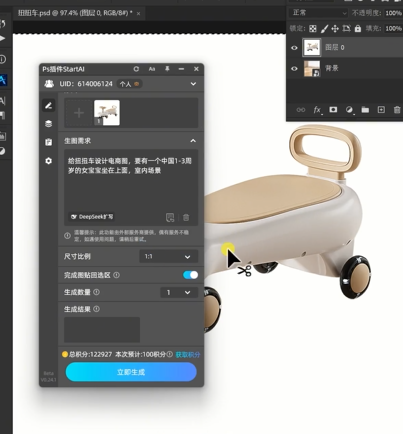Click the user avatar icon beside UID

49,84
